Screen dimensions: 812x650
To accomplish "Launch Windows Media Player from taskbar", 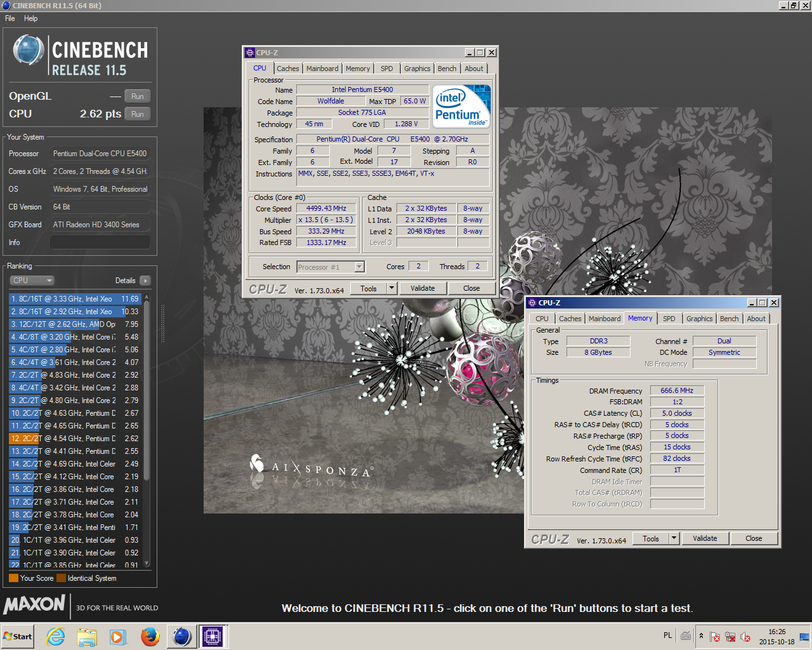I will coord(118,636).
